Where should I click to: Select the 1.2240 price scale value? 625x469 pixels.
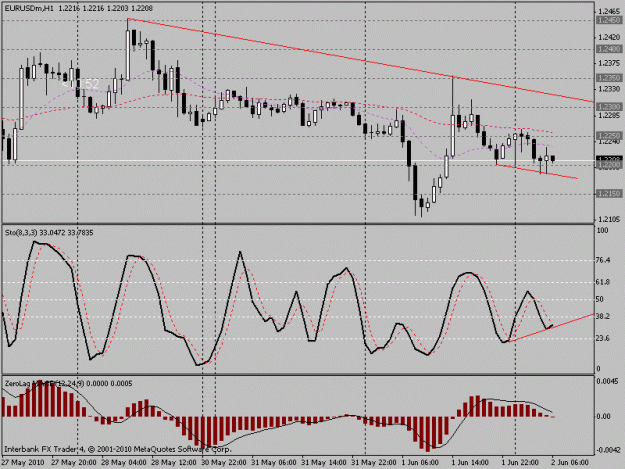[x=609, y=141]
